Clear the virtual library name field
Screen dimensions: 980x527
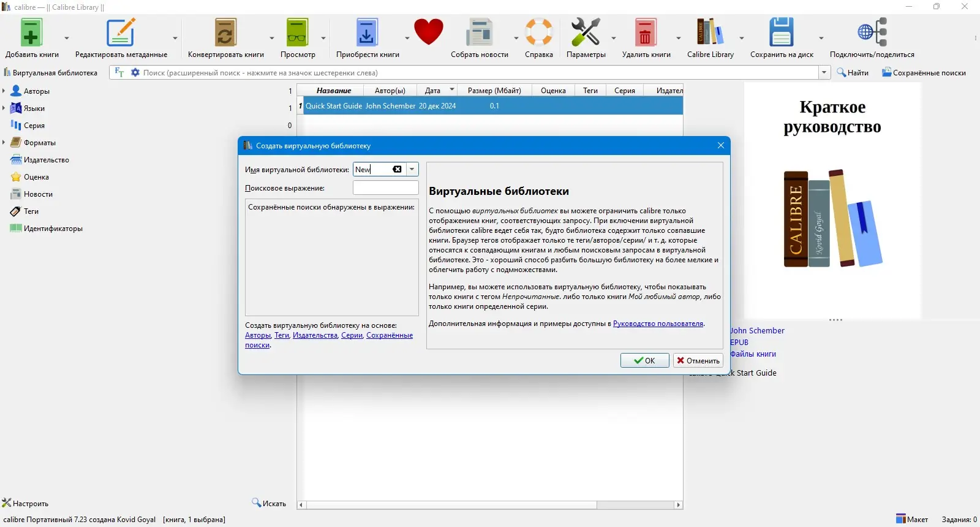(398, 169)
